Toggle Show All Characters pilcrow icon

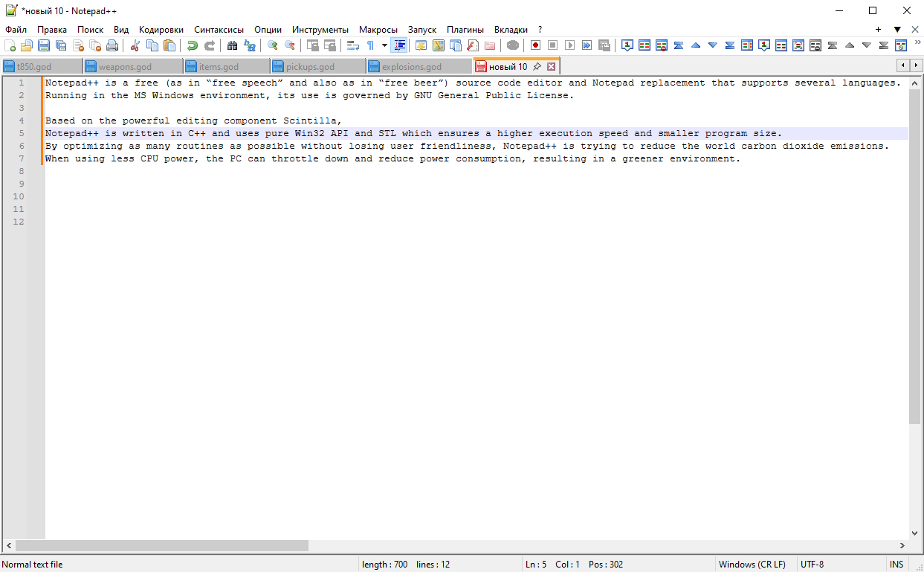click(x=370, y=45)
